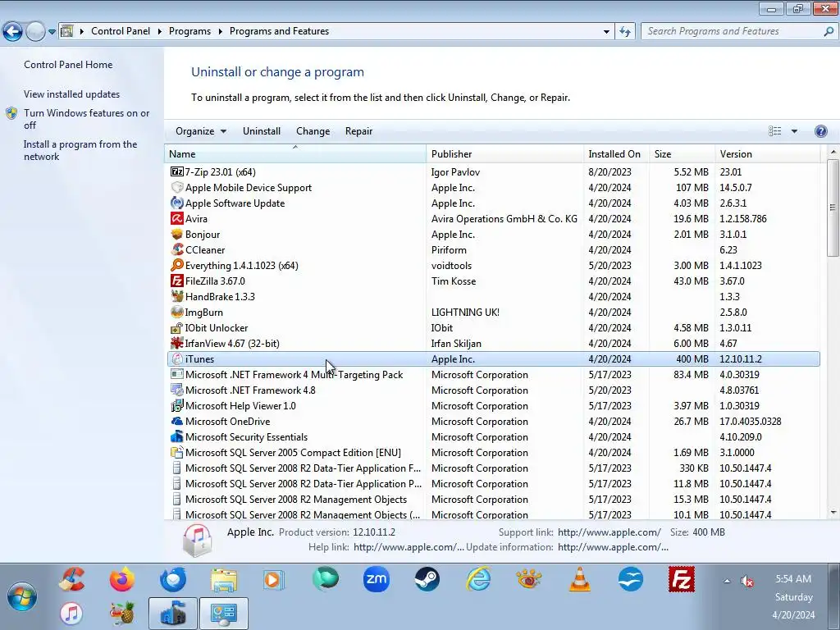
Task: Click the Change toolbar button
Action: point(313,131)
